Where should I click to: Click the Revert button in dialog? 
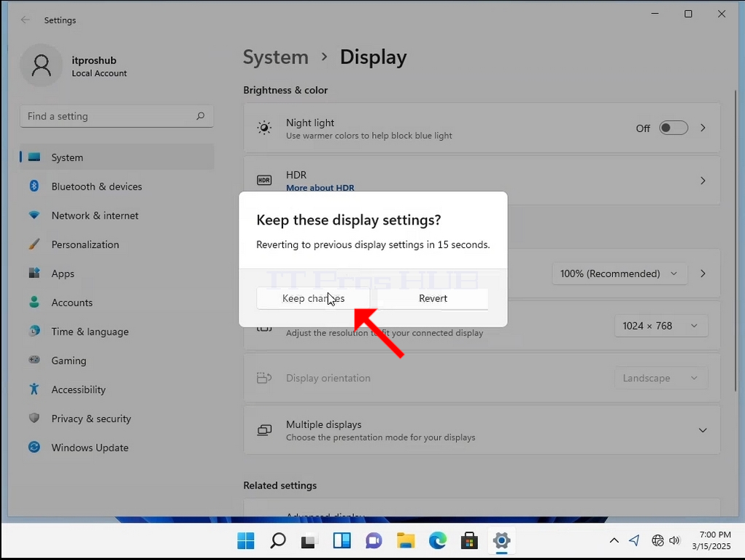(x=433, y=298)
